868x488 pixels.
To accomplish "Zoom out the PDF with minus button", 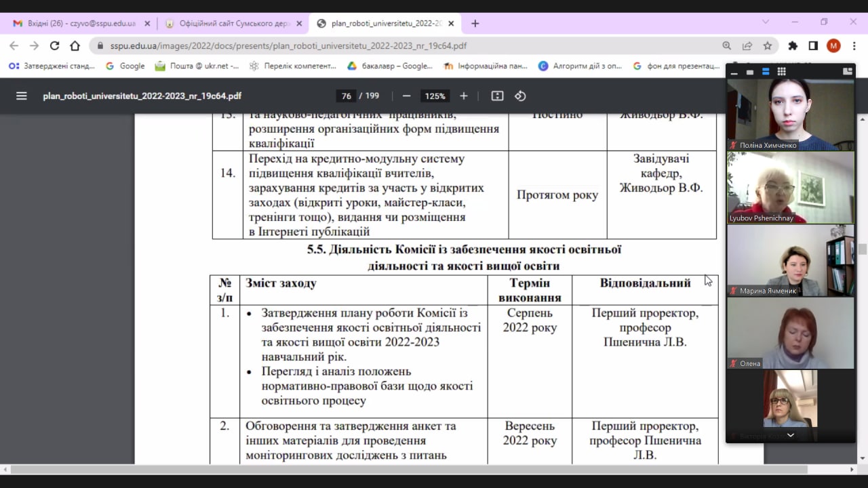I will pos(406,96).
